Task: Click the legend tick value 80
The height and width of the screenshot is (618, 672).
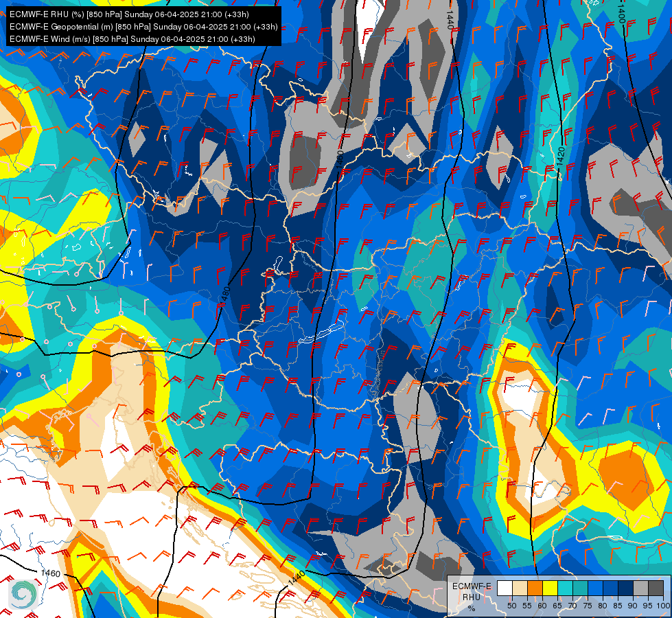Action: 603,606
